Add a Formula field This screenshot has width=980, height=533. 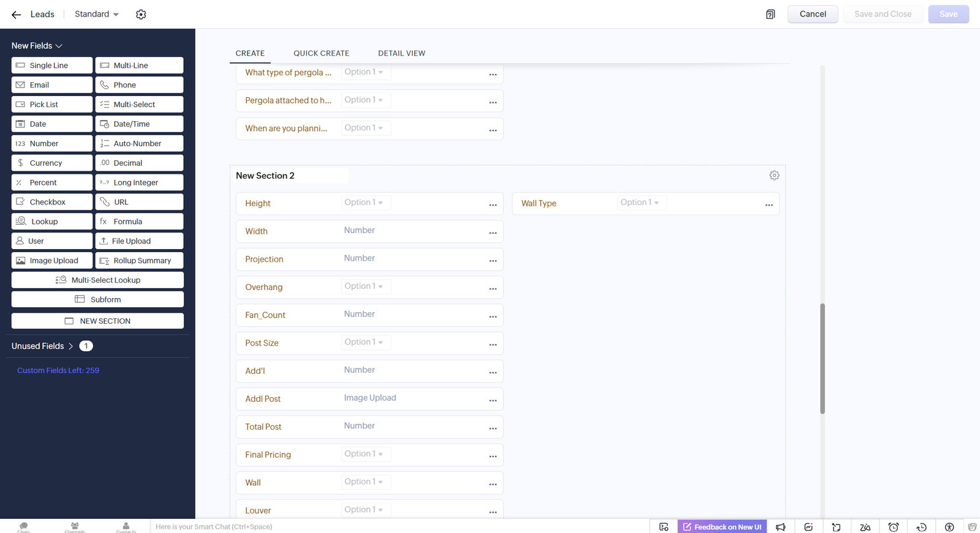coord(139,222)
